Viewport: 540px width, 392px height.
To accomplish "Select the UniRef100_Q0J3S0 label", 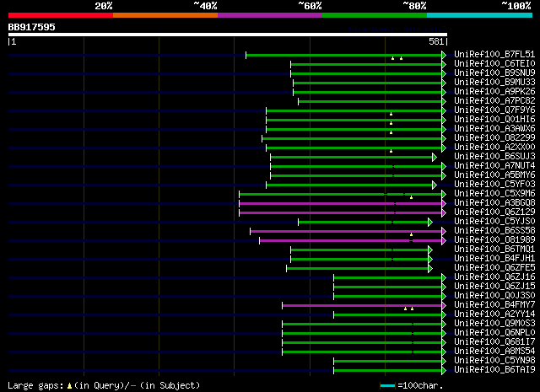I will coord(494,295).
